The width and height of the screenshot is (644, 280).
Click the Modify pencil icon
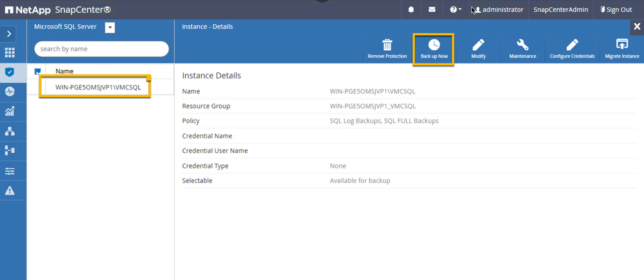478,45
